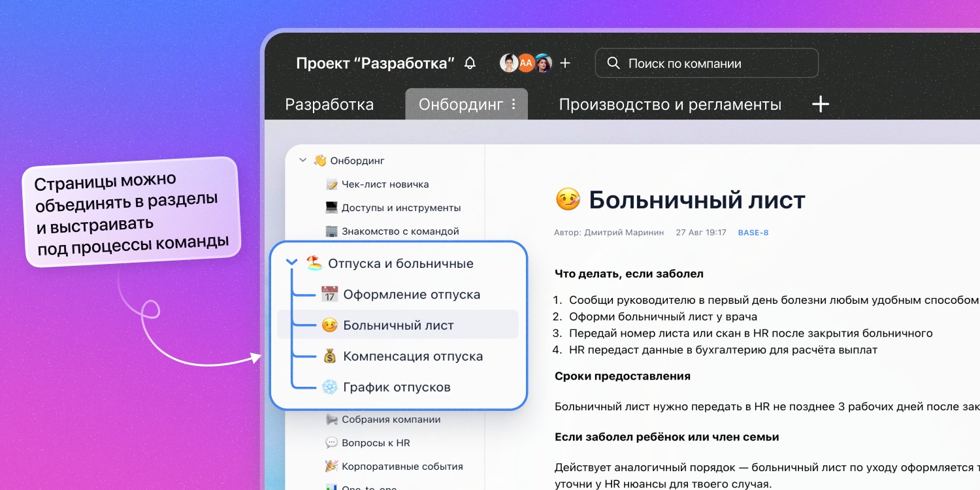Click the building icon for Знакомство с командой

point(331,231)
